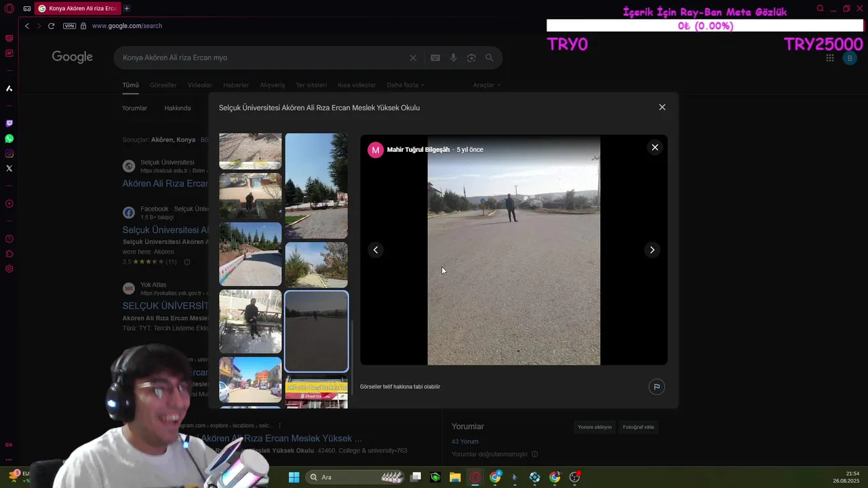Click the M contributor avatar

(375, 150)
